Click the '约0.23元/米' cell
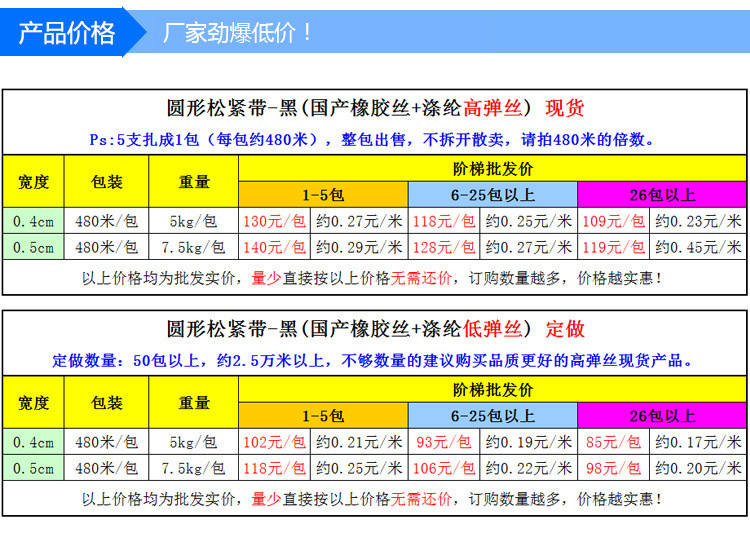This screenshot has width=750, height=550. coord(698,221)
